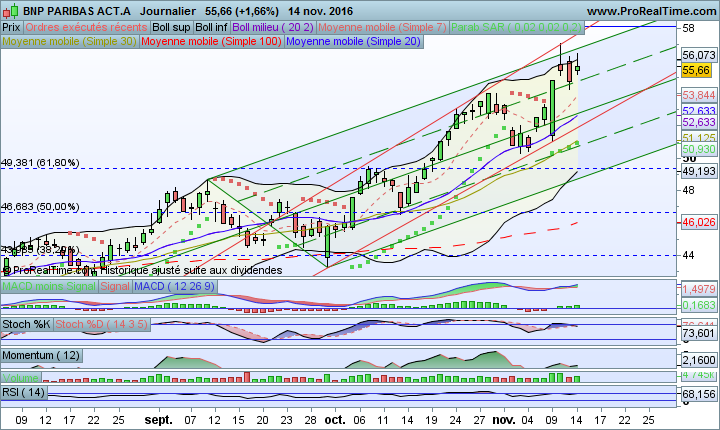Click the Boll sup indicator label
Viewport: 720px width, 430px height.
171,28
